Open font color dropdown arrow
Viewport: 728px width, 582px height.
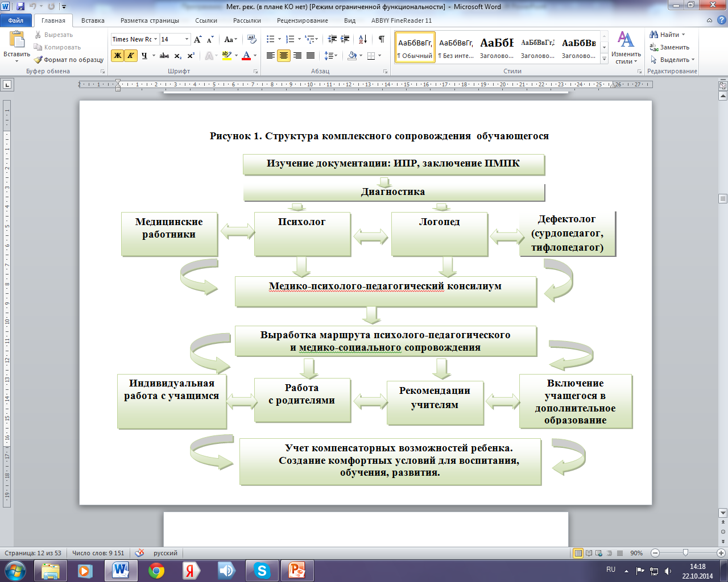(255, 55)
